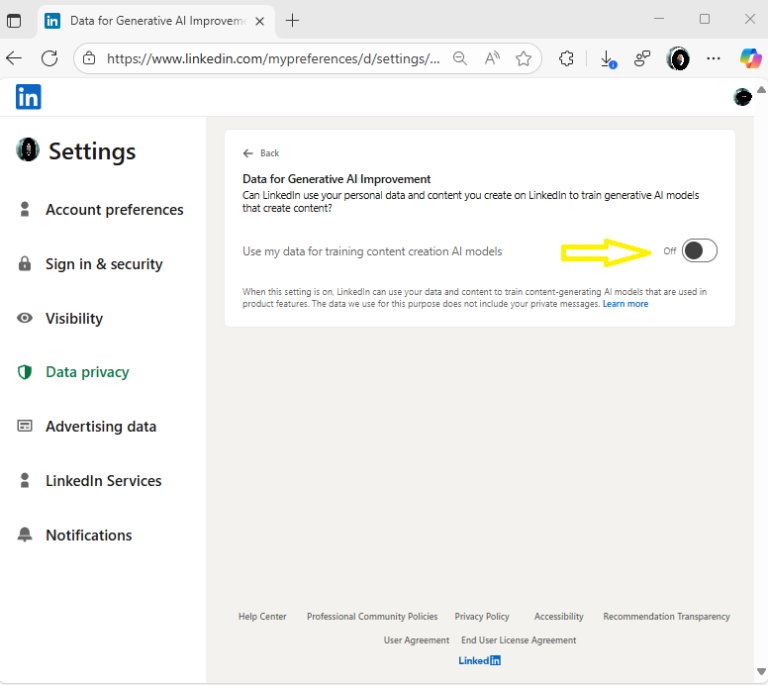Open the Privacy Policy footer link
Screen dimensions: 768x685
482,617
